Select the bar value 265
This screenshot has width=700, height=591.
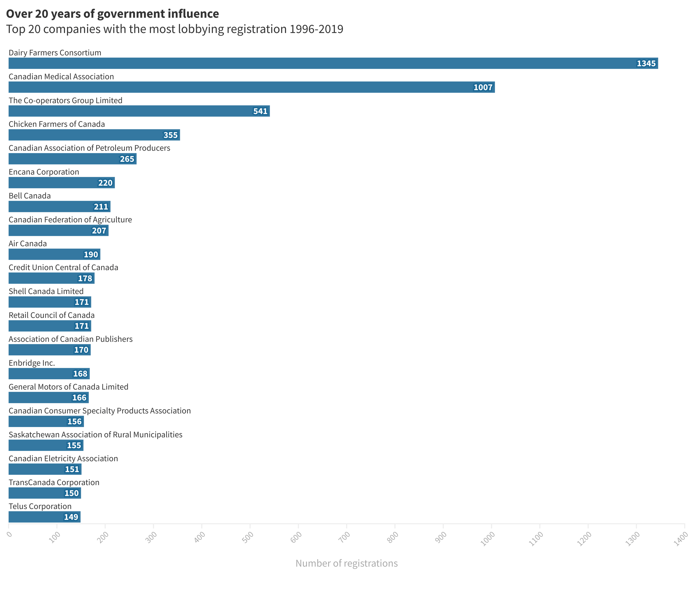tap(127, 159)
